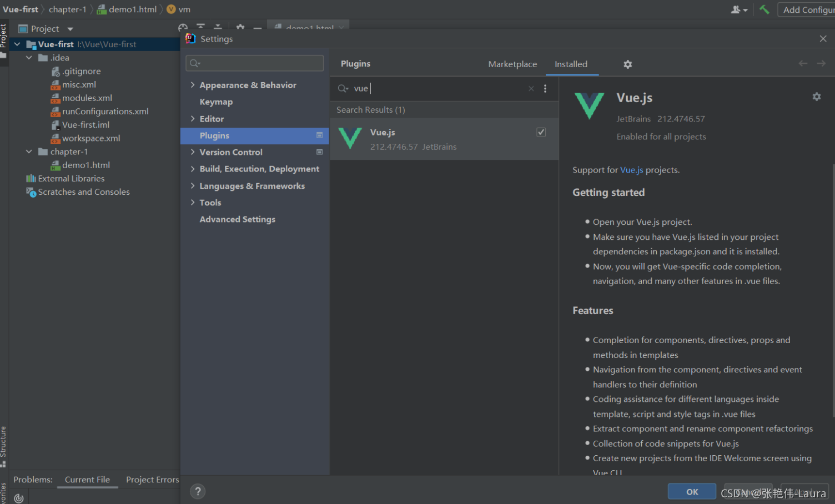This screenshot has height=504, width=835.
Task: Click demo1.html breadcrumb
Action: [x=127, y=9]
